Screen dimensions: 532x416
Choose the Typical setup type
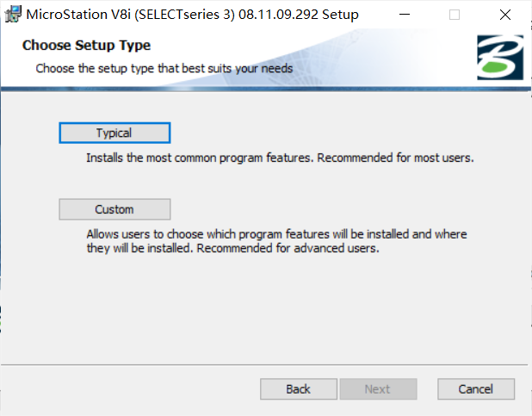point(114,133)
